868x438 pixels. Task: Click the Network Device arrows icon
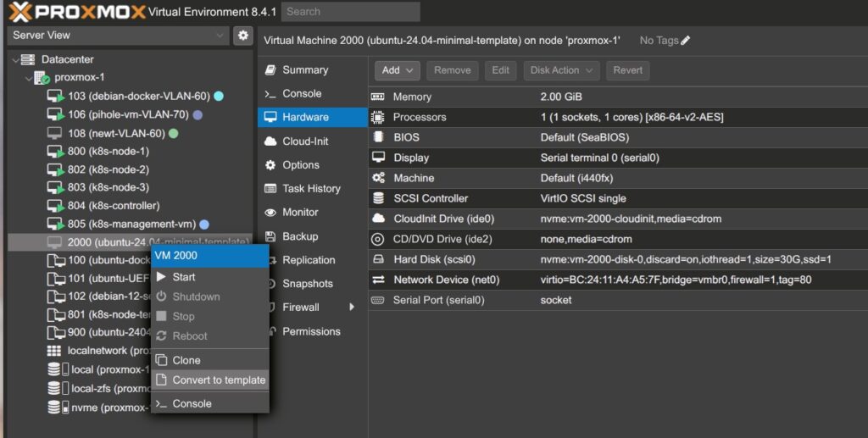pos(379,280)
